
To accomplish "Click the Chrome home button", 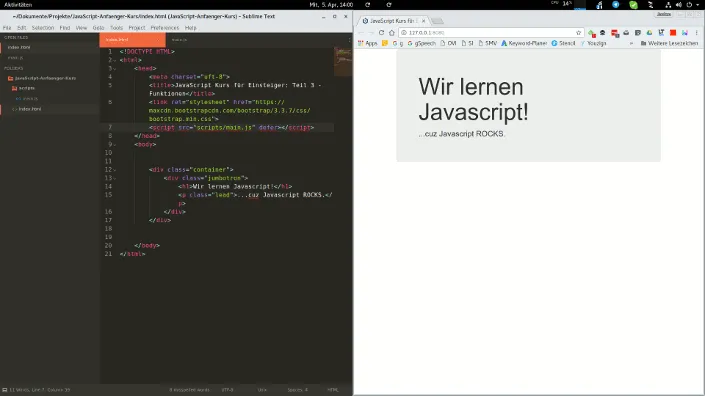I will click(x=392, y=33).
